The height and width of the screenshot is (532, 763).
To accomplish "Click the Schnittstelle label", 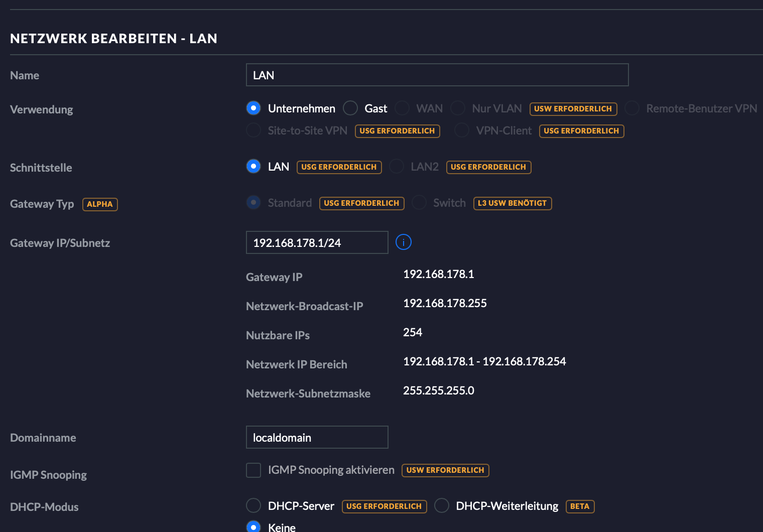I will pyautogui.click(x=41, y=168).
